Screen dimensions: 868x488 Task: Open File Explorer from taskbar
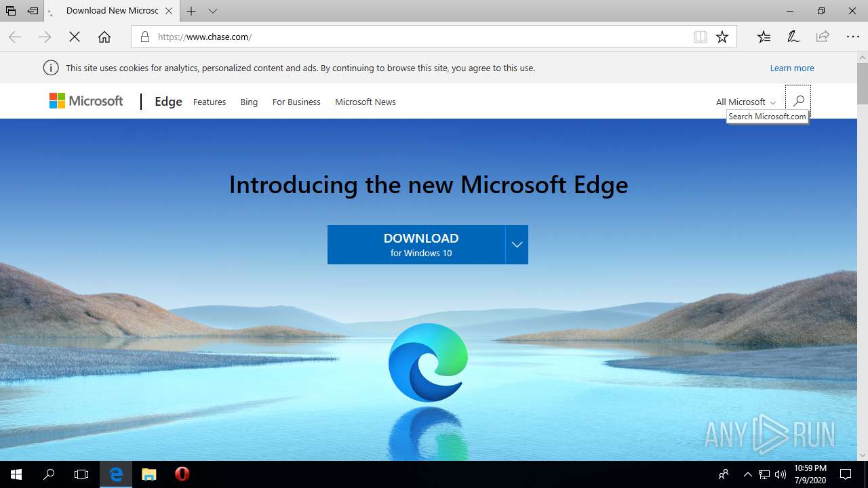pos(149,474)
